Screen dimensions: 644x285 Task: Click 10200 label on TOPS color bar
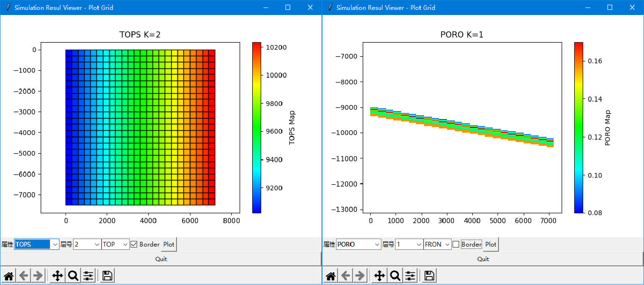click(276, 47)
